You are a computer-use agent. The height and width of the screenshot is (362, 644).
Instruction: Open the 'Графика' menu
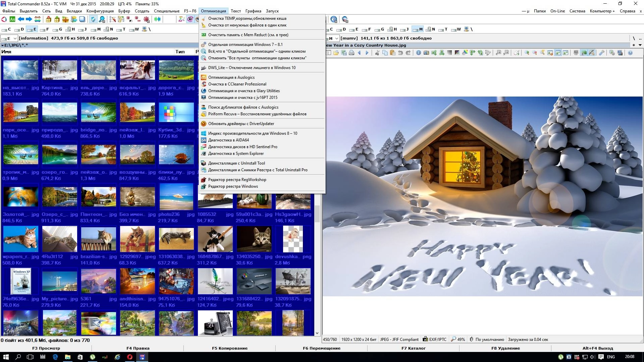[x=253, y=11]
